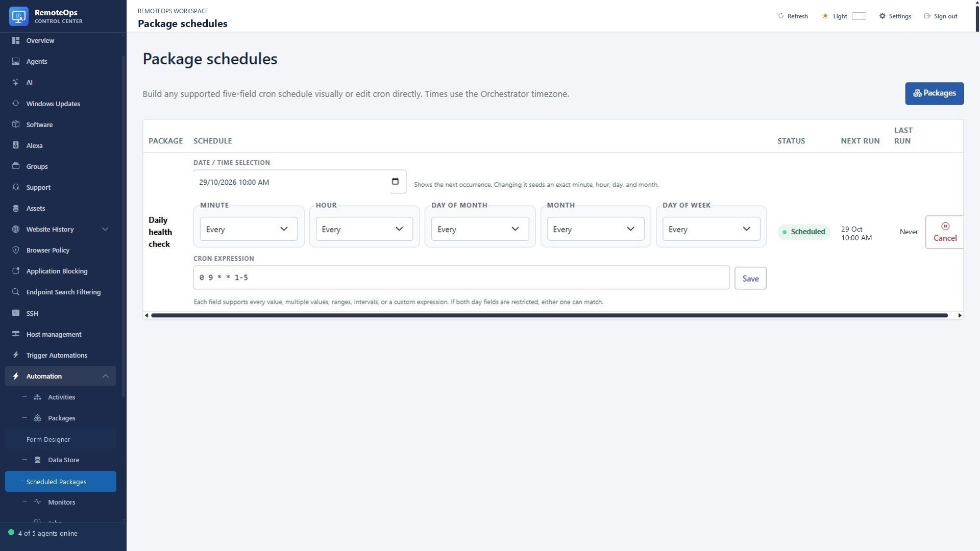Go to the Agents page
Image resolution: width=980 pixels, height=551 pixels.
tap(61, 61)
